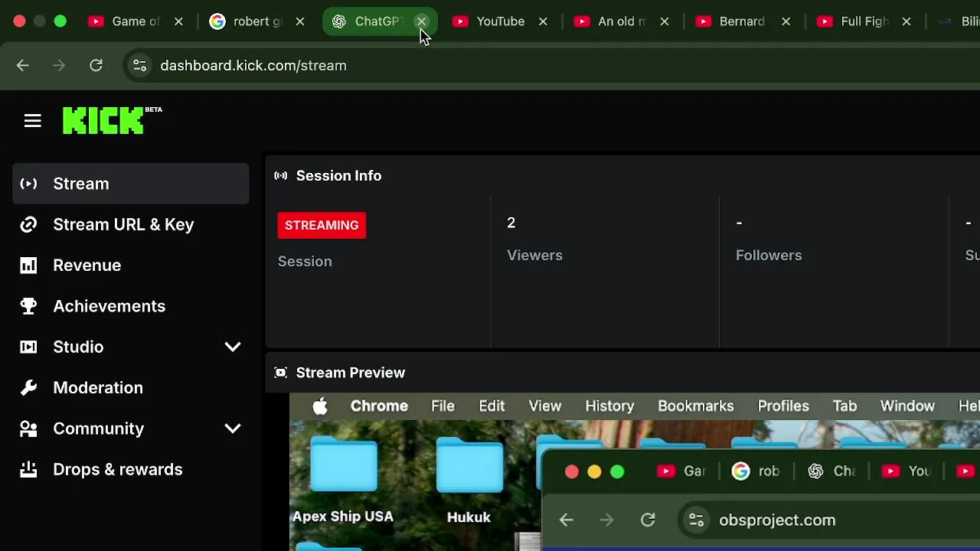Open Apex Ship USA folder in preview

click(x=343, y=481)
